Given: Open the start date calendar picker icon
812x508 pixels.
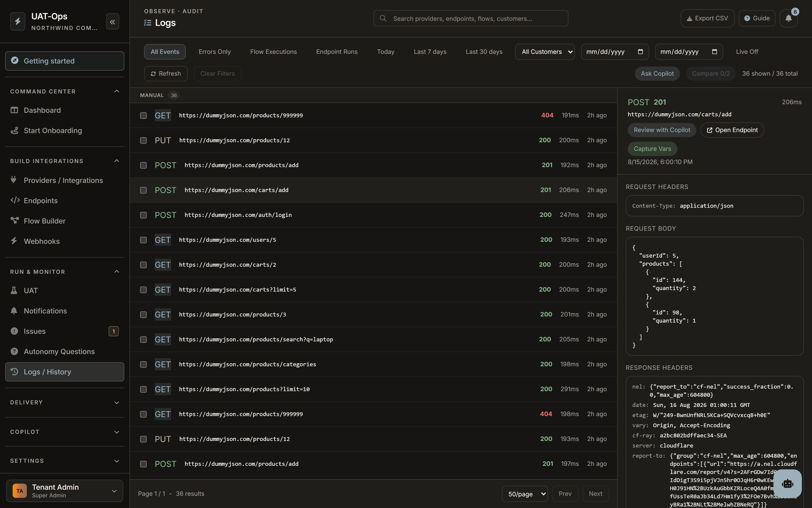Looking at the screenshot, I should 640,52.
